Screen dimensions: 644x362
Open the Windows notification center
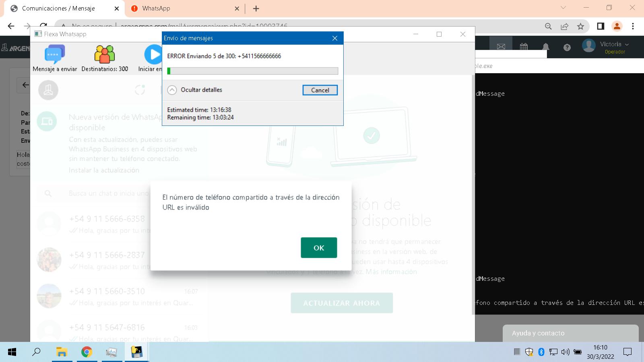[627, 352]
